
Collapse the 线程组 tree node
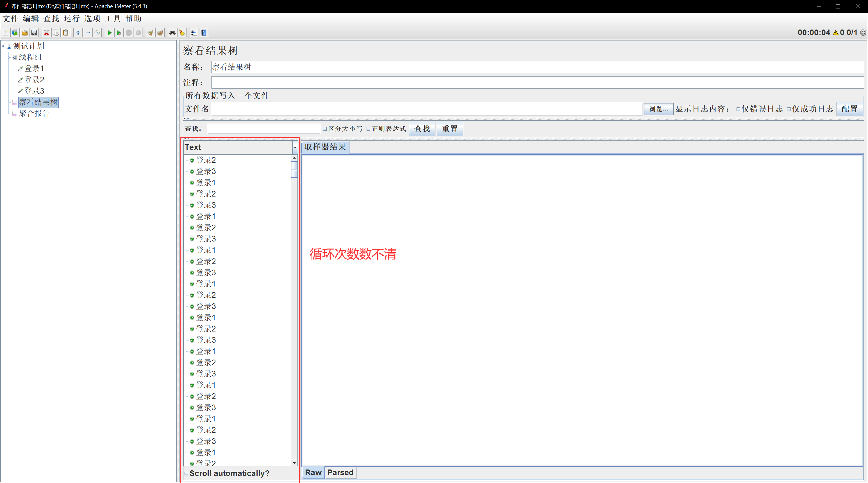9,58
